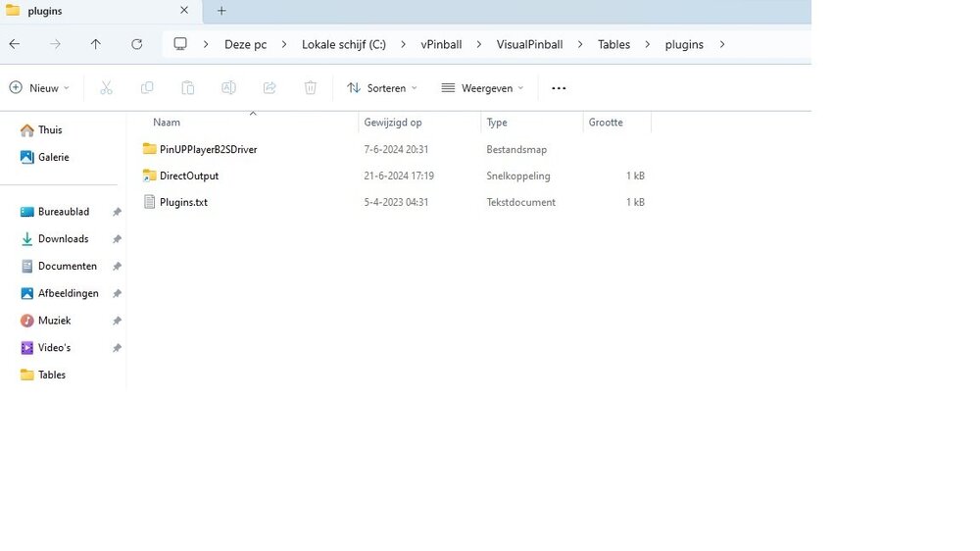Click the pin icon beside Afbeeldingen
The height and width of the screenshot is (551, 980).
[x=117, y=293]
